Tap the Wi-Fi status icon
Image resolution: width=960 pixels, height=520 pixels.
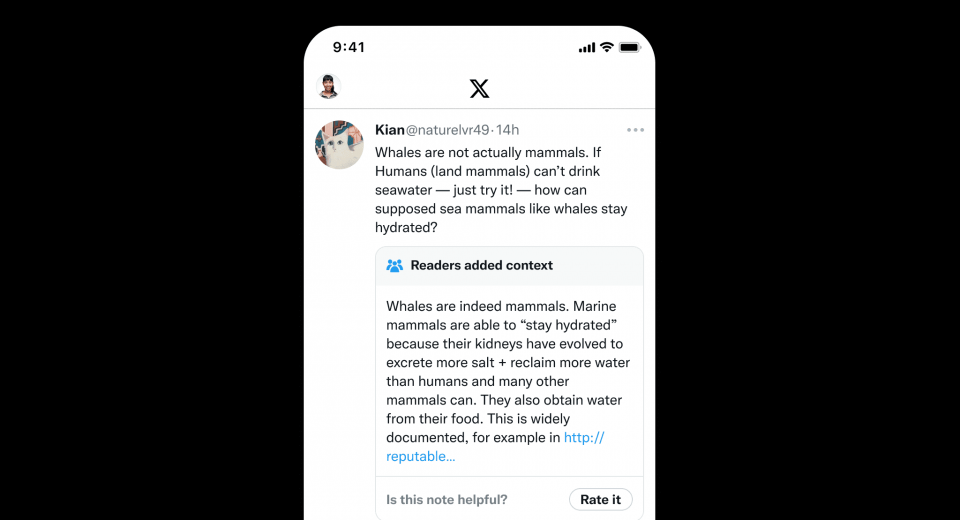click(607, 47)
